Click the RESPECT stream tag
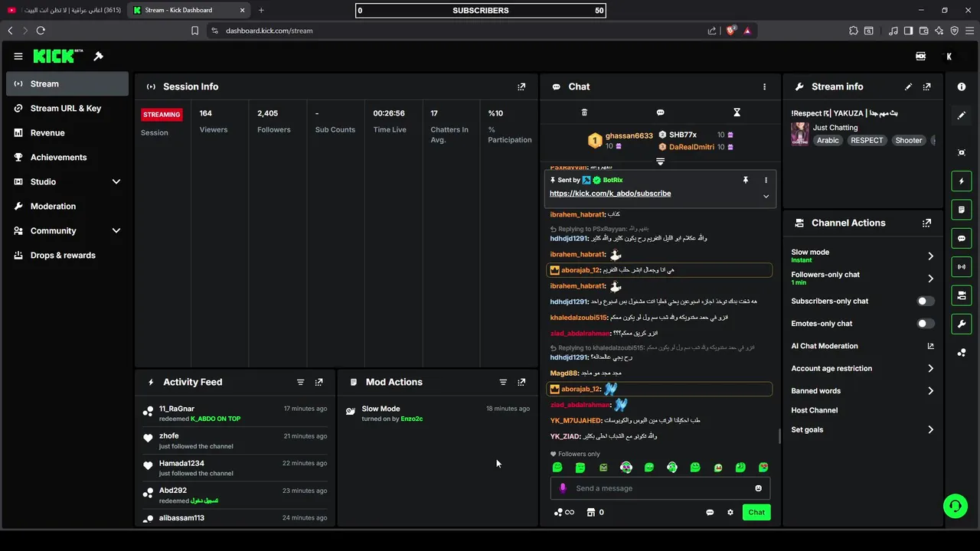This screenshot has width=980, height=551. 867,140
